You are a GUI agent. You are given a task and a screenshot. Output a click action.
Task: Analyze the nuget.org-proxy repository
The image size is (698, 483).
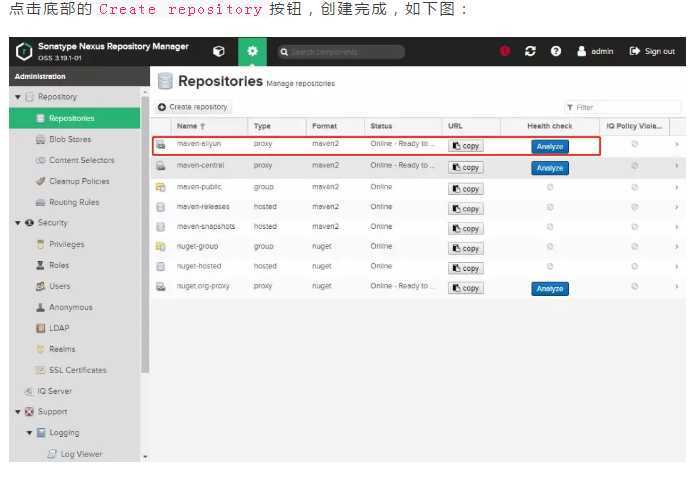tap(550, 288)
